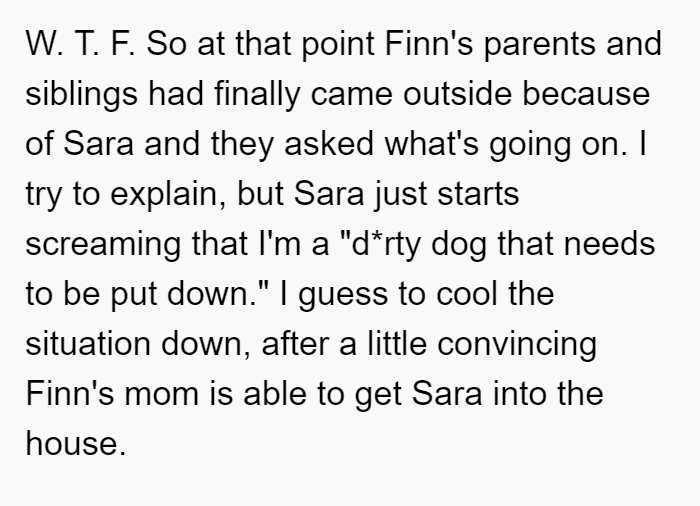Click the final word "house."
The width and height of the screenshot is (700, 506).
[75, 444]
